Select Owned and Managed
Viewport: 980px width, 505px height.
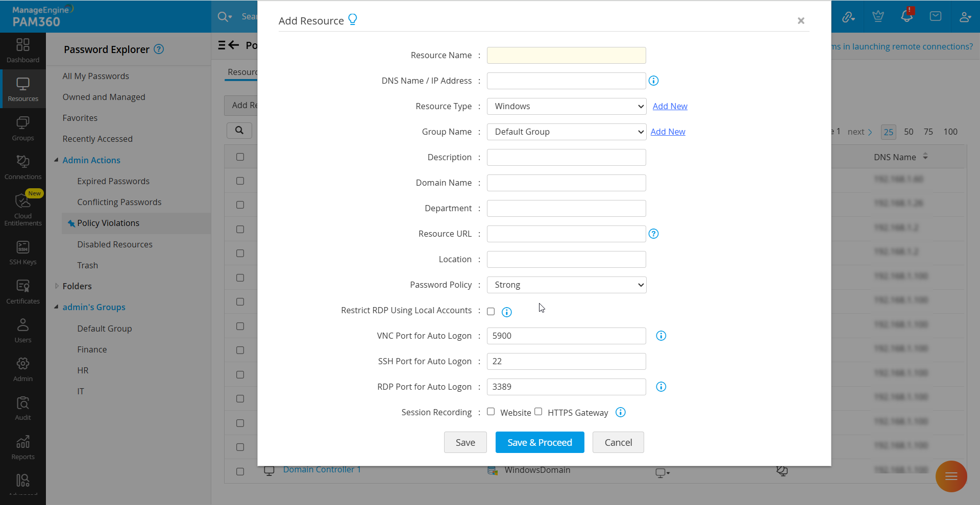(104, 97)
